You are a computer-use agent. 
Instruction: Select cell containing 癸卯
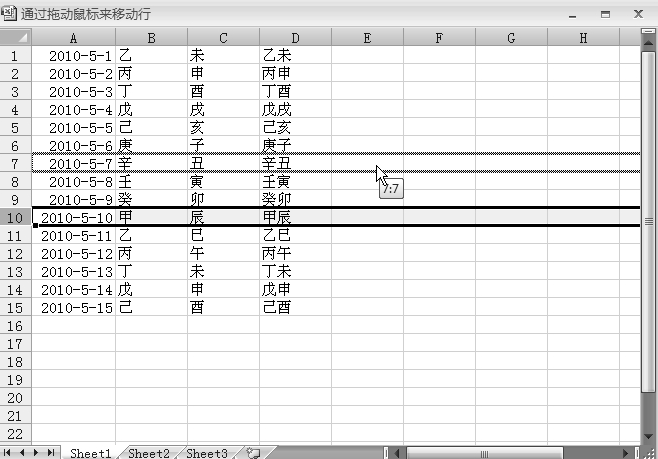[x=295, y=199]
